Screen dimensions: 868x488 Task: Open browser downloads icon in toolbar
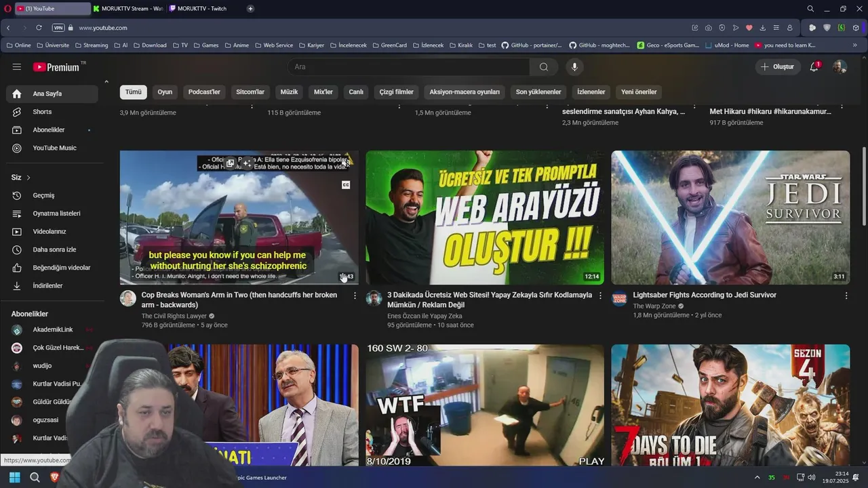(x=762, y=28)
